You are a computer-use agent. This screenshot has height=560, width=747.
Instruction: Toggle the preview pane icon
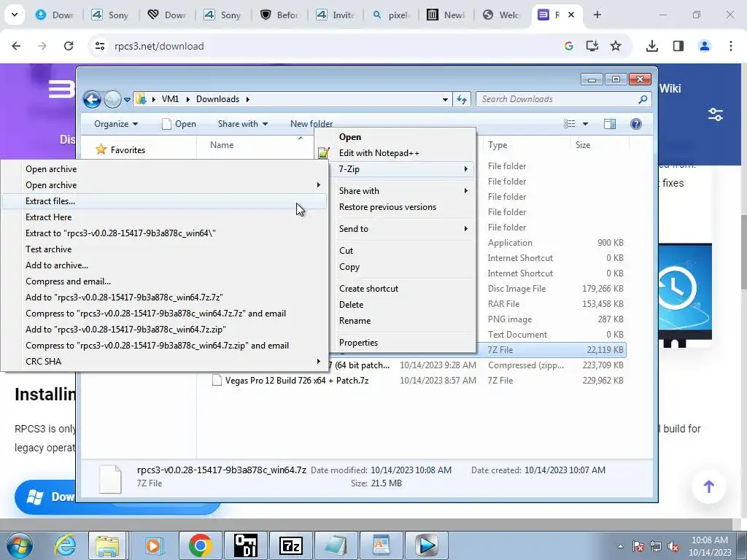[610, 124]
